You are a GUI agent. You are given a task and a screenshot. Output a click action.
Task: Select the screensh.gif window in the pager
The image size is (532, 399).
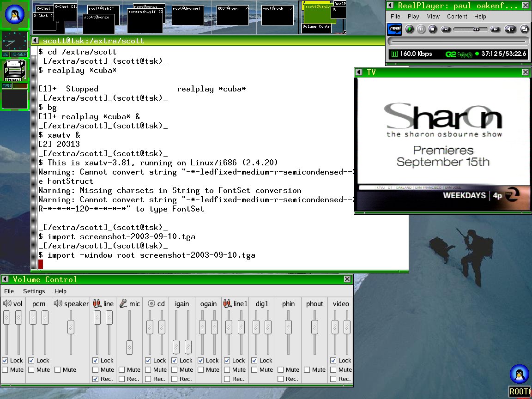click(x=145, y=21)
